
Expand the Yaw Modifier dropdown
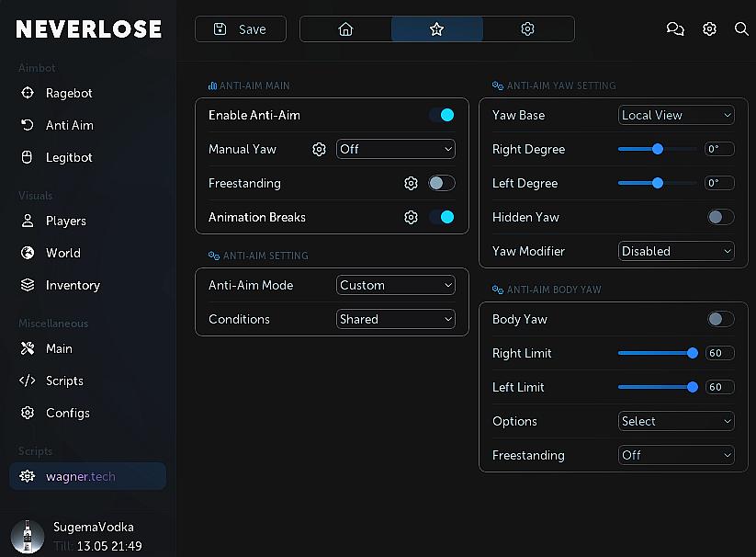(x=676, y=251)
